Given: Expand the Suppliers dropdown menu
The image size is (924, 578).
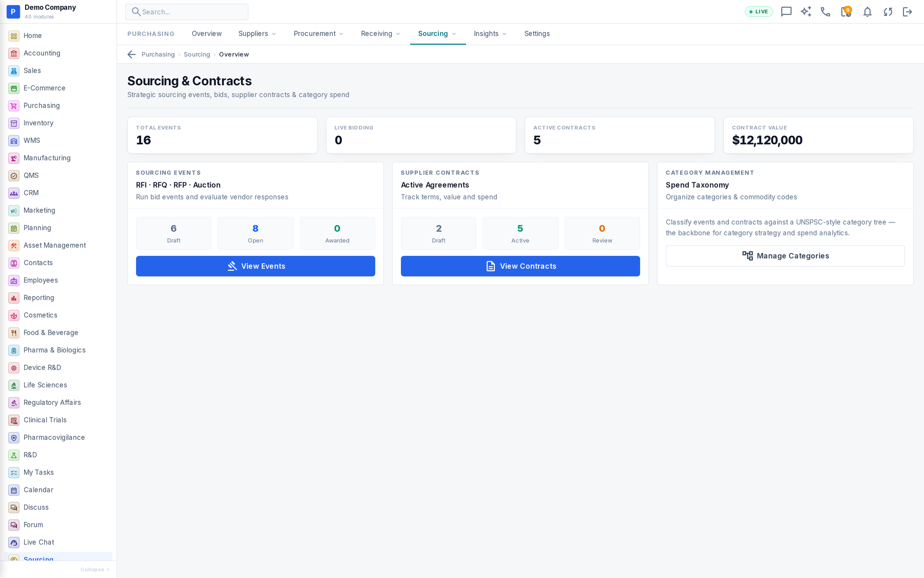Looking at the screenshot, I should tap(257, 34).
